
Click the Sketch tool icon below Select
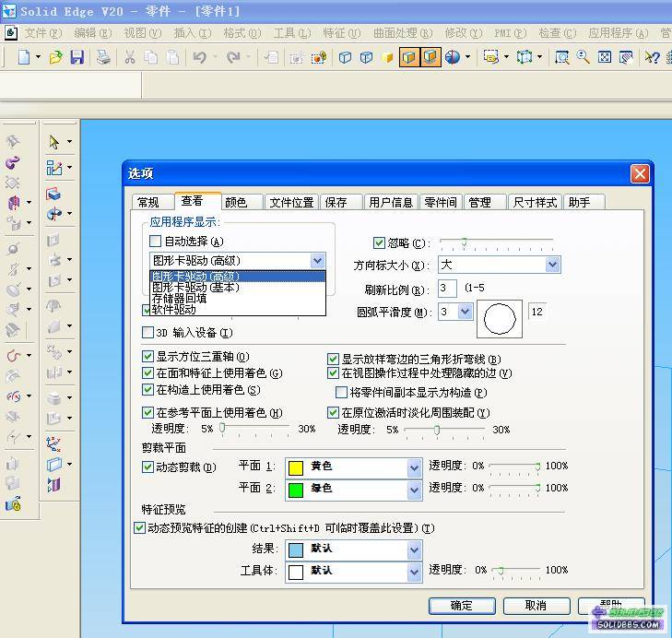pyautogui.click(x=54, y=168)
